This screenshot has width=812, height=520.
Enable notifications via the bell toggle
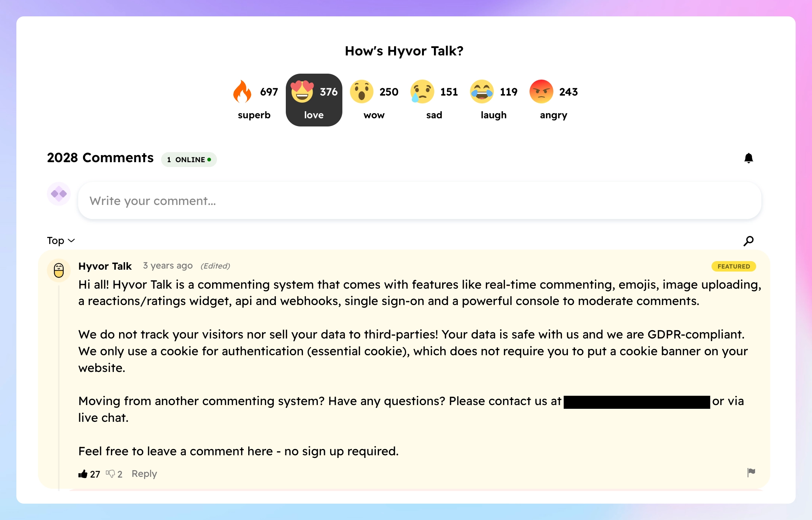(x=748, y=158)
